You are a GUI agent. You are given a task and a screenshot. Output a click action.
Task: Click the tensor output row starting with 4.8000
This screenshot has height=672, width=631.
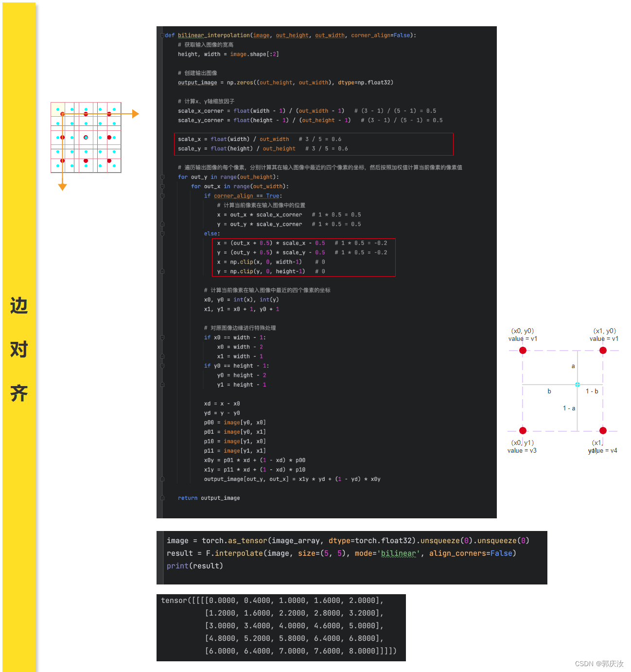[x=294, y=638]
